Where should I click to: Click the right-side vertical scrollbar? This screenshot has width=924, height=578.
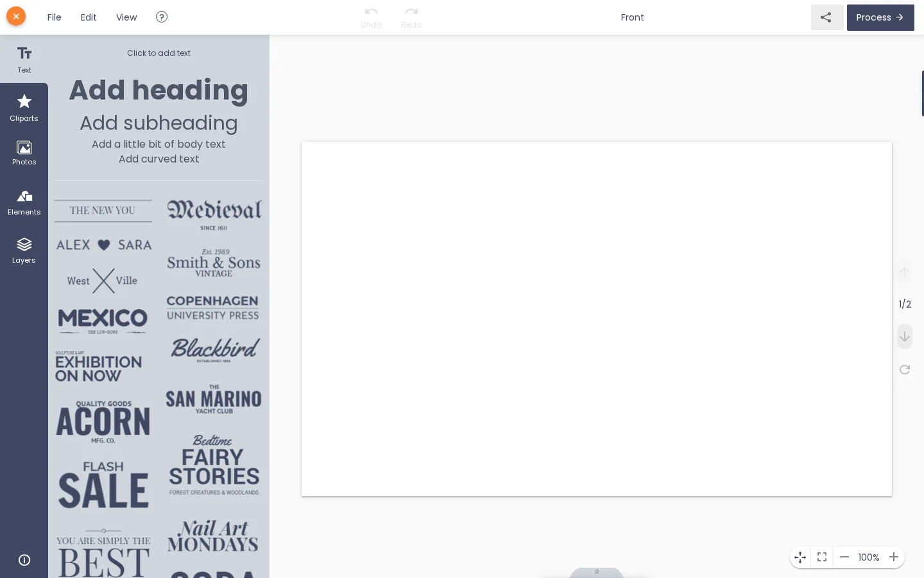(x=923, y=94)
